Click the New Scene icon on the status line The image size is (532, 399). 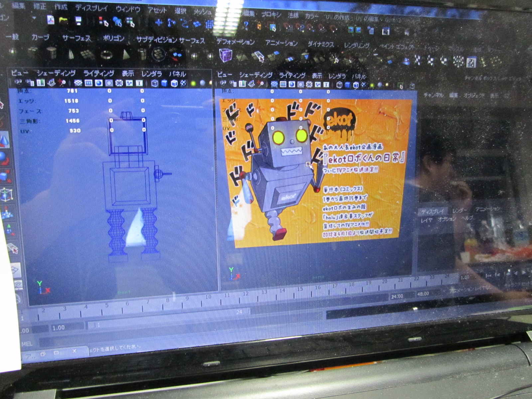(x=50, y=20)
